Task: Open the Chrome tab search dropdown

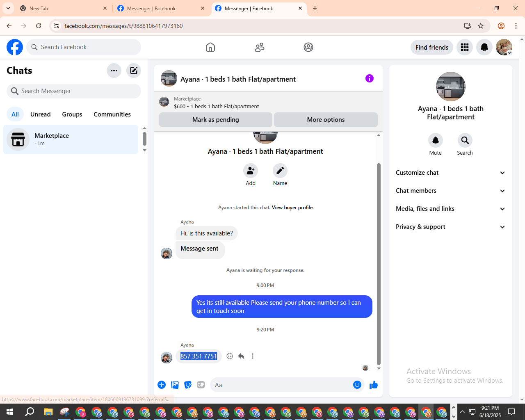Action: pyautogui.click(x=8, y=8)
